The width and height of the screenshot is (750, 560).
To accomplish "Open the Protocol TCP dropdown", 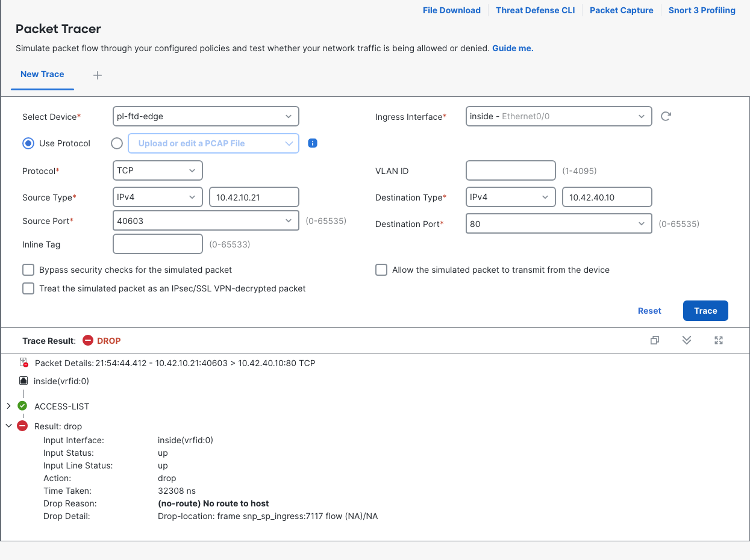I will [x=158, y=170].
